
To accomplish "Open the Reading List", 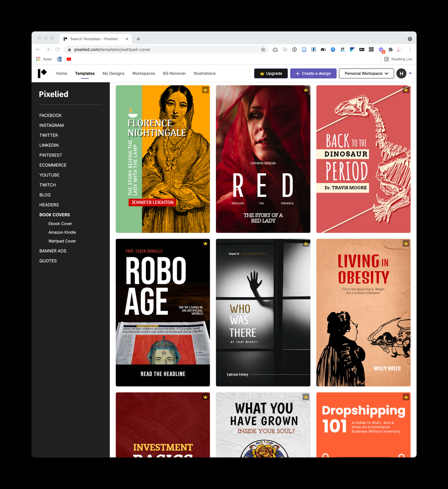I will click(x=398, y=59).
